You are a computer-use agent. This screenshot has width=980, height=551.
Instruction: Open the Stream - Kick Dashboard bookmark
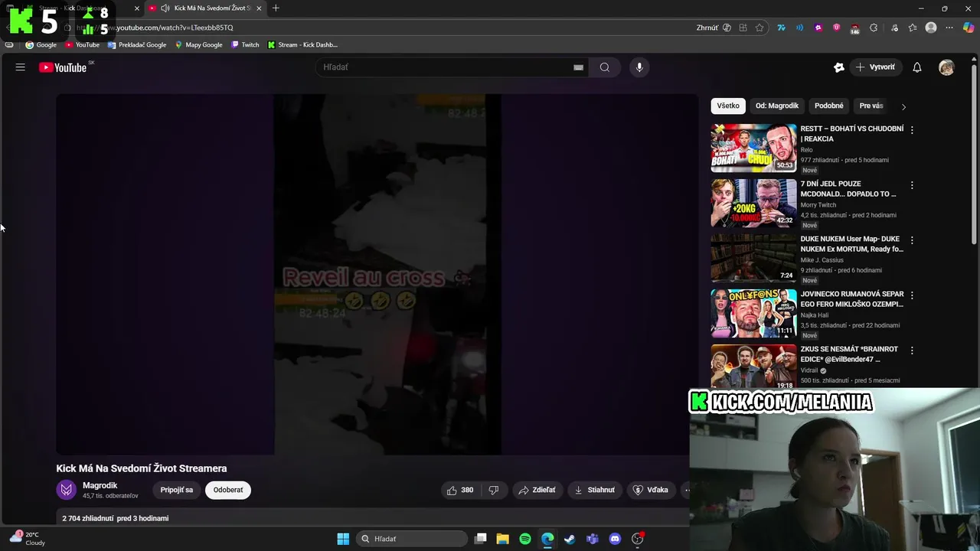tap(302, 44)
